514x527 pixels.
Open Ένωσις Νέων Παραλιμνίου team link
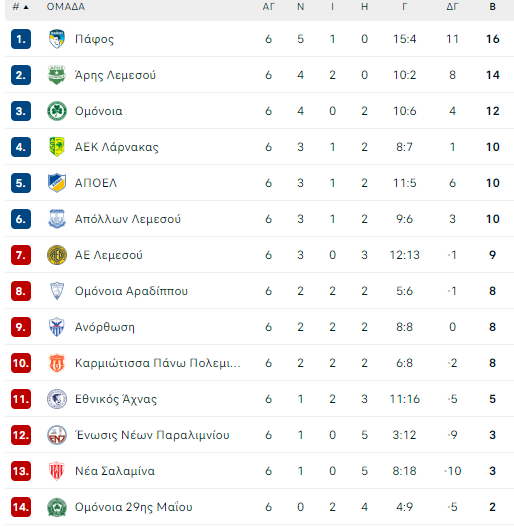152,435
